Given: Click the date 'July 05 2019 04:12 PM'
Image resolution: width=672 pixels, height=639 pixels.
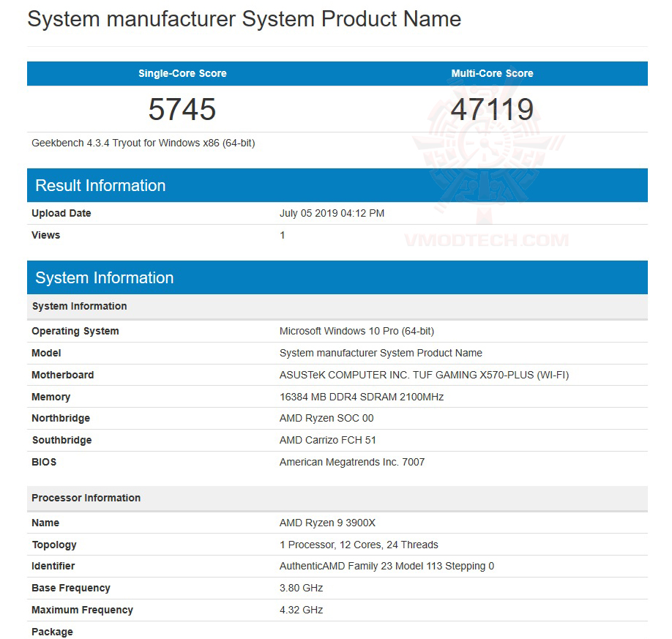Looking at the screenshot, I should coord(332,213).
